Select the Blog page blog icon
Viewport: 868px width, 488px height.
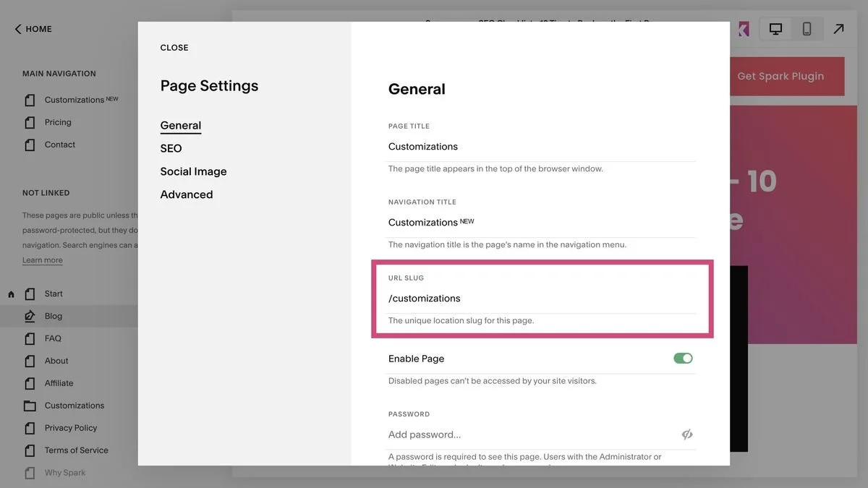[29, 315]
